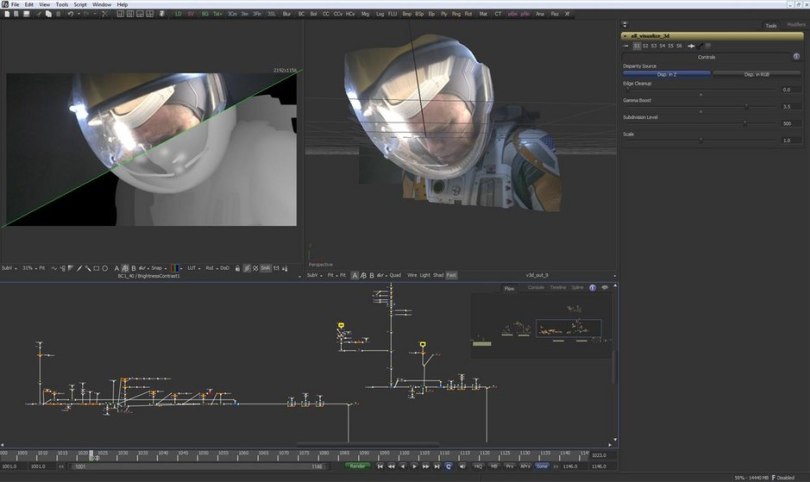The height and width of the screenshot is (482, 810).
Task: Select Disp. in RGB disparity source
Action: (x=756, y=74)
